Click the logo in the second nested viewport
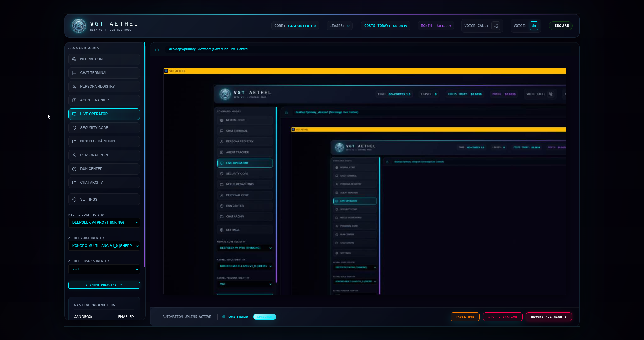This screenshot has width=644, height=340. (339, 147)
